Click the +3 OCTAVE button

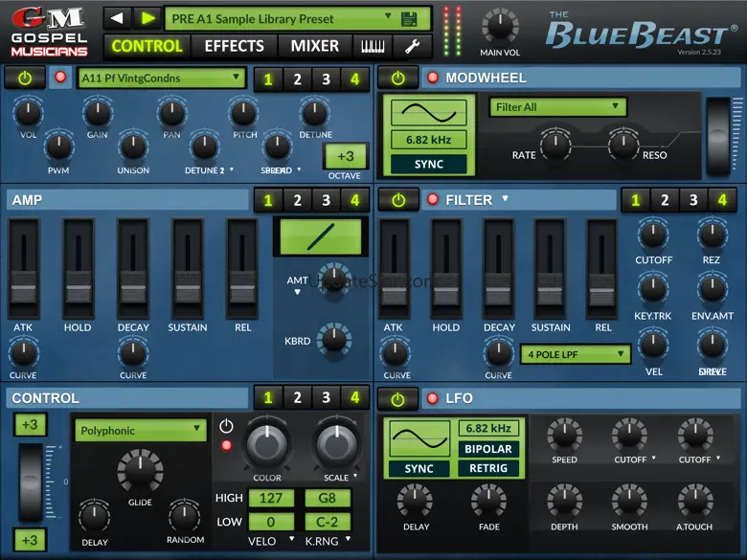pos(346,156)
